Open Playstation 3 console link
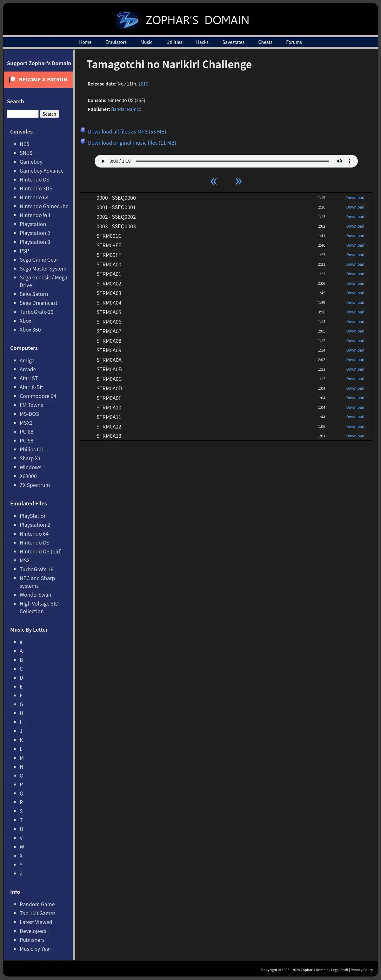The height and width of the screenshot is (980, 381). coord(35,242)
